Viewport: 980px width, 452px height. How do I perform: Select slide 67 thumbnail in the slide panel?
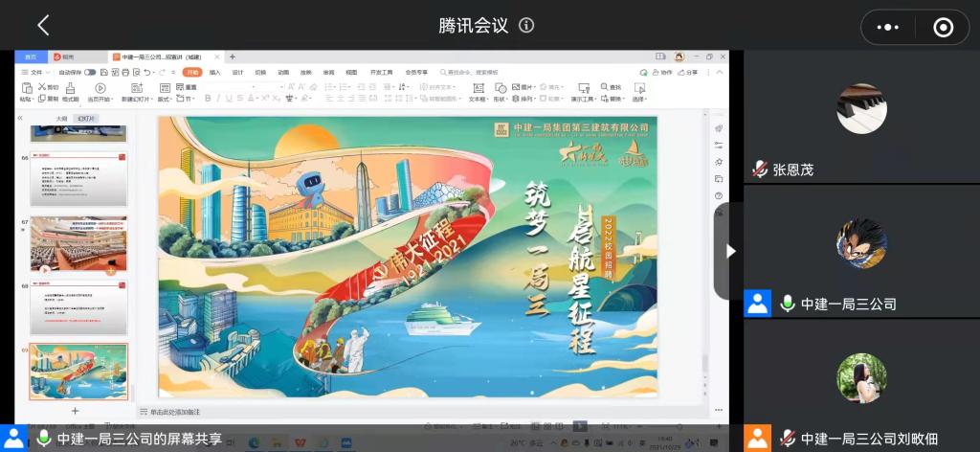[78, 244]
